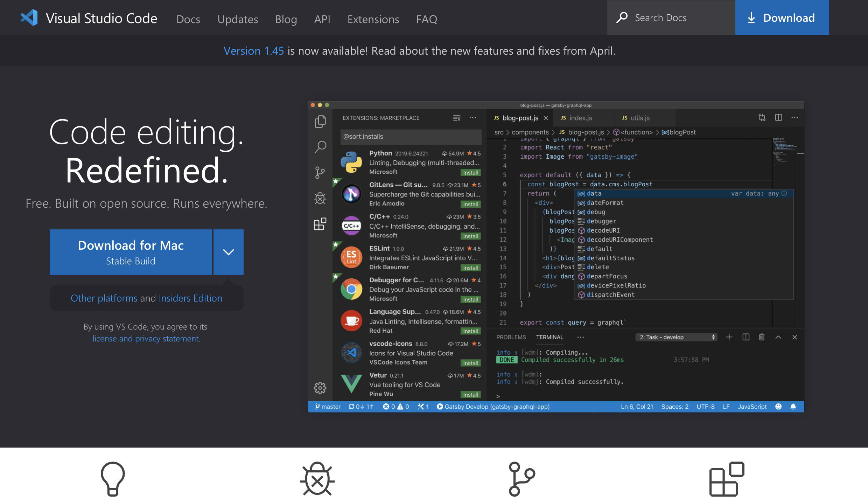Select the Extensions icon in activity bar
868x498 pixels.
(x=320, y=224)
